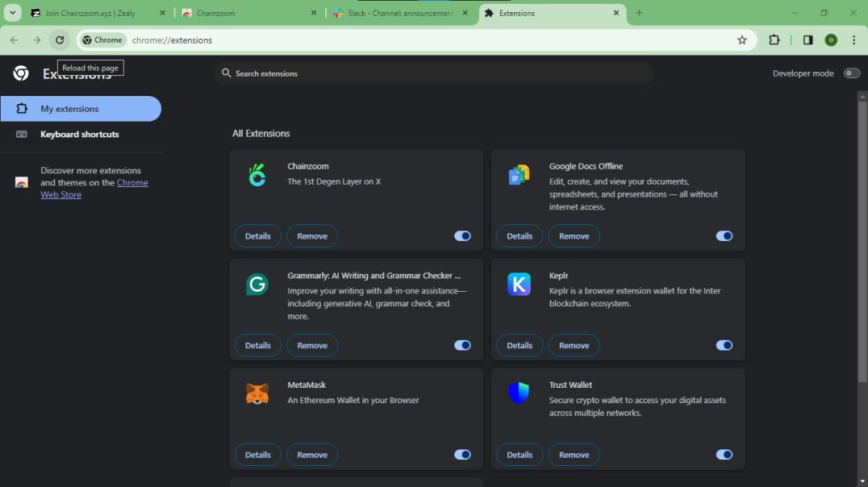
Task: Select My extensions in sidebar
Action: click(81, 109)
